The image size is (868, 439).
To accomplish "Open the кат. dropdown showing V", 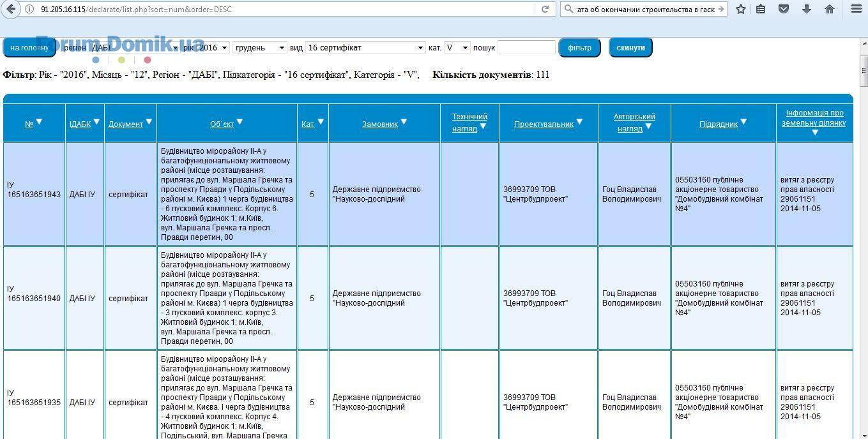I will (457, 48).
